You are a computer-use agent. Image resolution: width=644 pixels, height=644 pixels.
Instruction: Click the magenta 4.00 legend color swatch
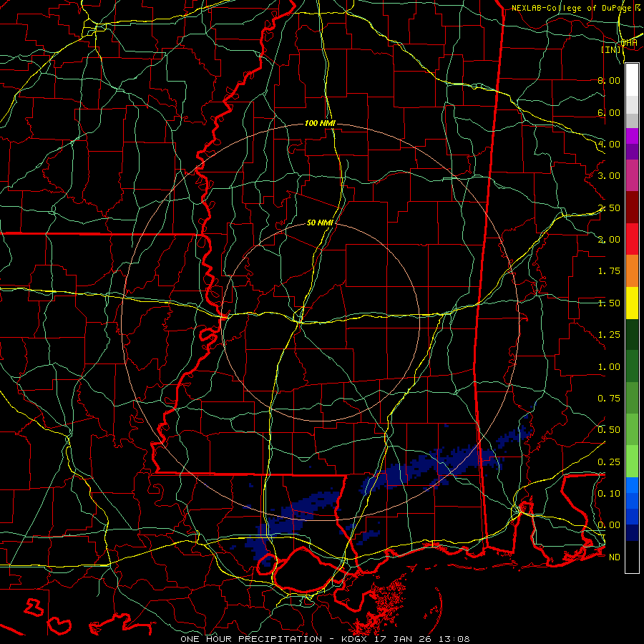point(632,136)
